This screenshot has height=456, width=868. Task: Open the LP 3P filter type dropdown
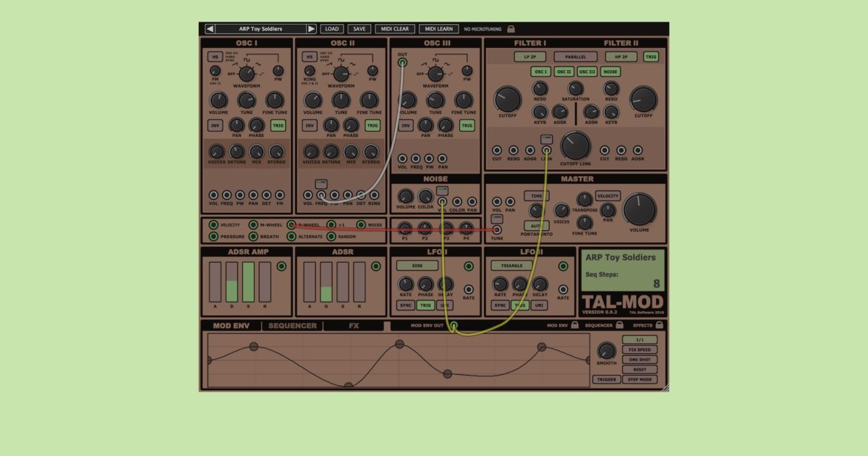tap(530, 56)
